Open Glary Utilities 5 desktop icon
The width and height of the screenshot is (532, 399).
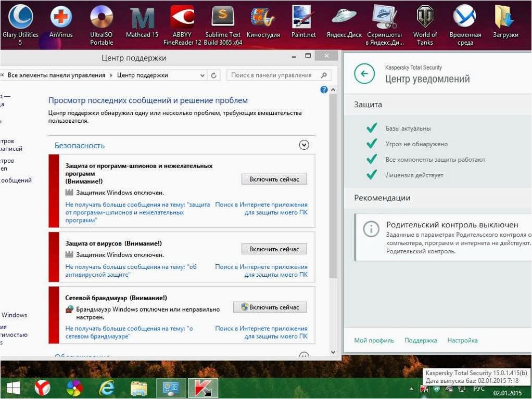pyautogui.click(x=20, y=24)
